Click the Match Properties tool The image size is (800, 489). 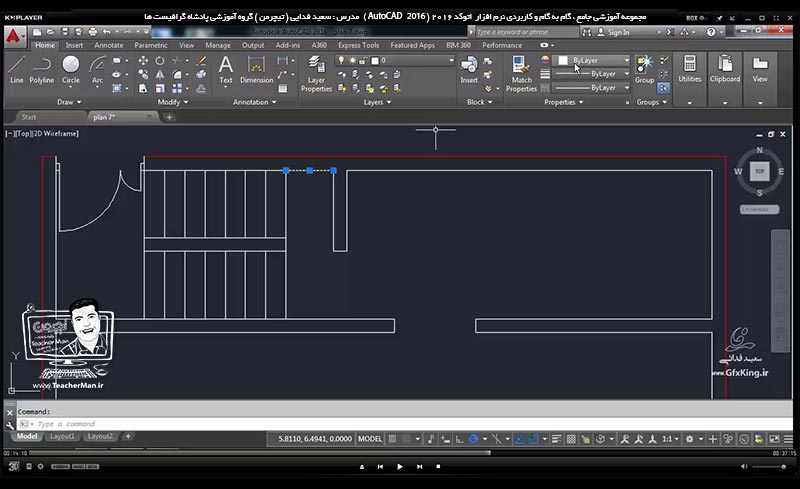pyautogui.click(x=521, y=74)
